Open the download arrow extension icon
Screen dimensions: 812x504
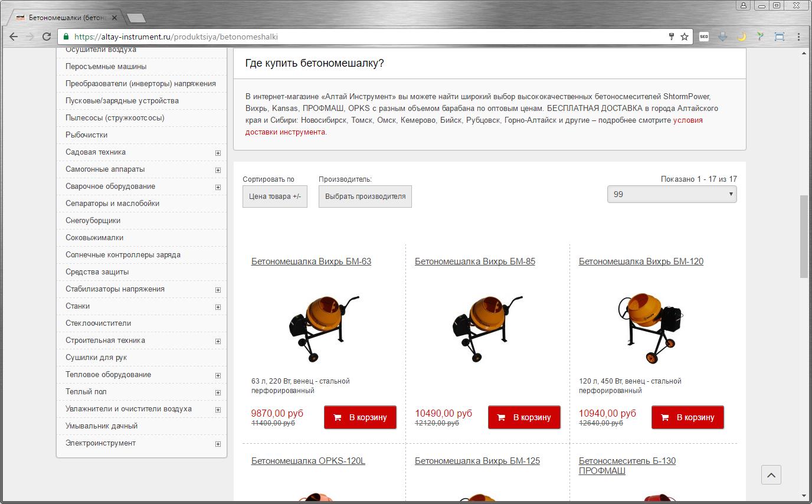click(x=722, y=37)
